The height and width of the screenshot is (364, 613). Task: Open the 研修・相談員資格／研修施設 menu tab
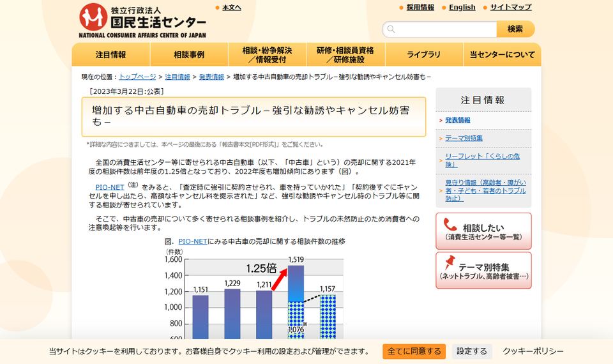click(x=345, y=55)
